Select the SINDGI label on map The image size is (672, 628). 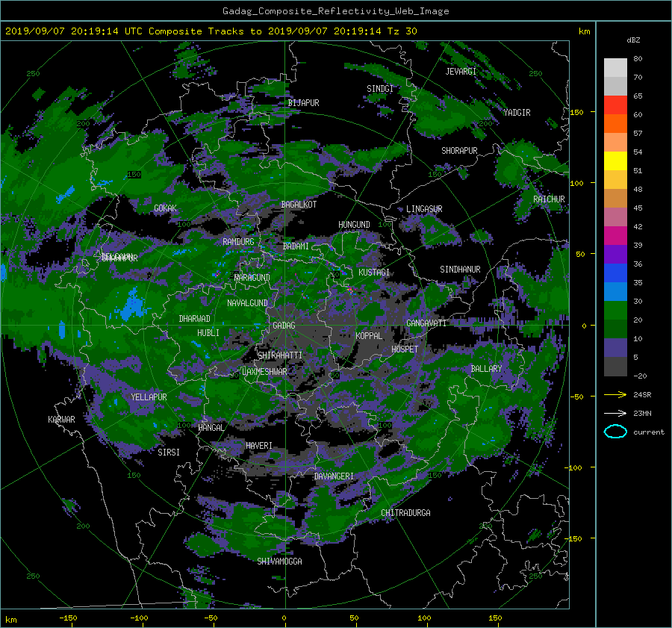pos(380,89)
